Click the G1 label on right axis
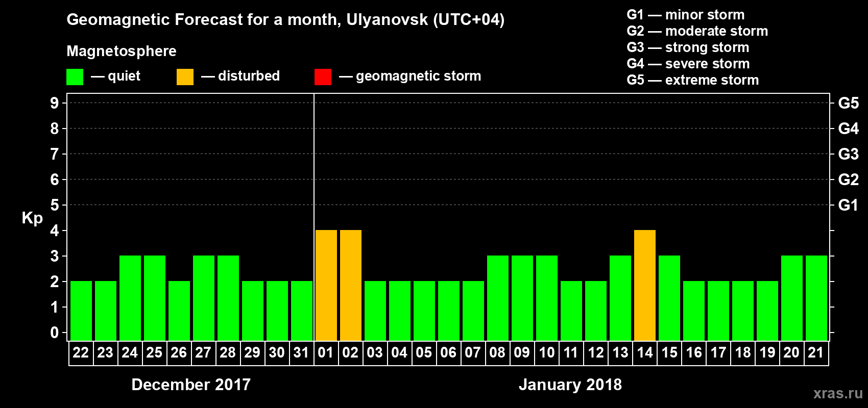868x408 pixels. (x=849, y=205)
